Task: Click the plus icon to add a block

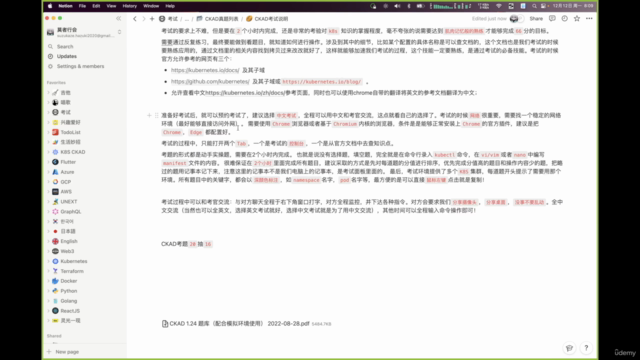Action: 149,116
